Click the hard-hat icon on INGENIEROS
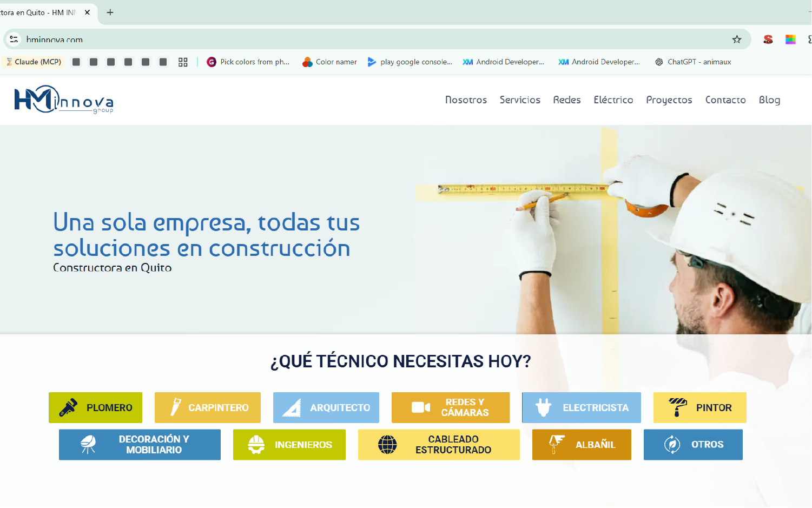Screen dimensions: 812x508 point(256,445)
